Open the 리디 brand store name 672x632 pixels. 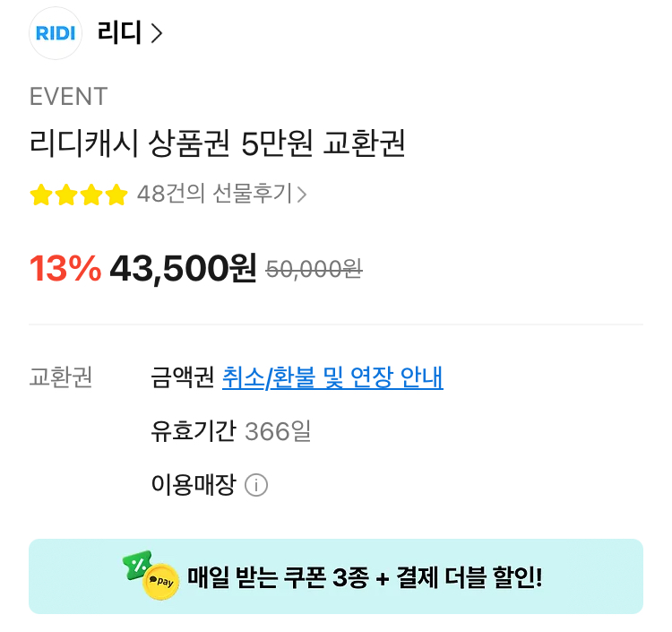119,34
